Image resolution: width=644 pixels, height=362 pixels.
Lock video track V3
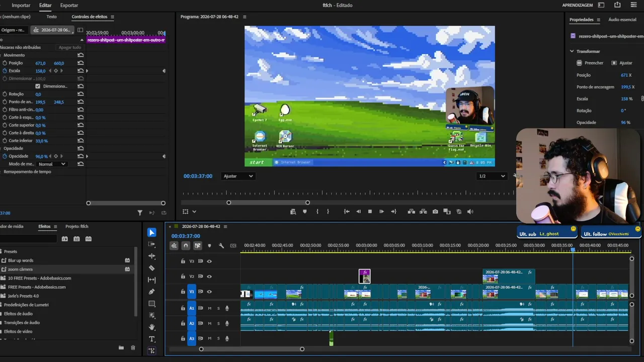[183, 261]
